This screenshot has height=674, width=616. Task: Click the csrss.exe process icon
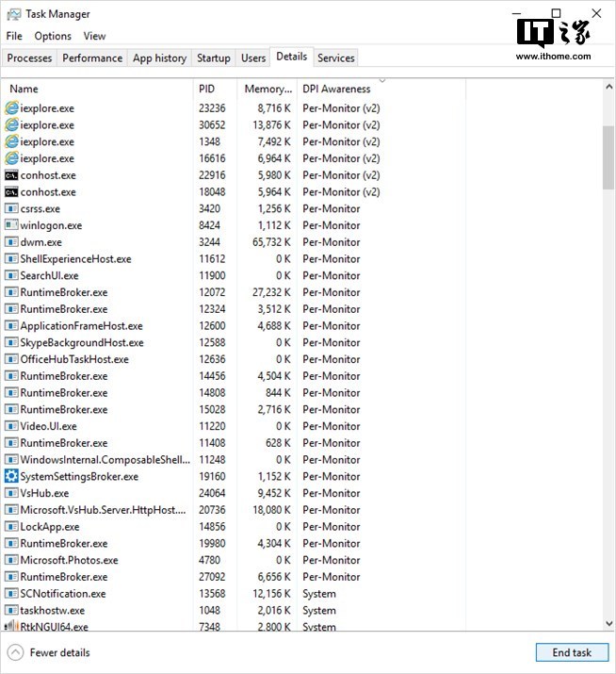tap(11, 209)
